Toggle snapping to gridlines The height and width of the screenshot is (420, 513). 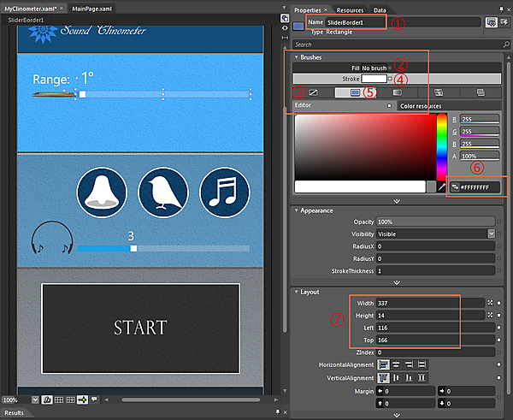pos(70,399)
